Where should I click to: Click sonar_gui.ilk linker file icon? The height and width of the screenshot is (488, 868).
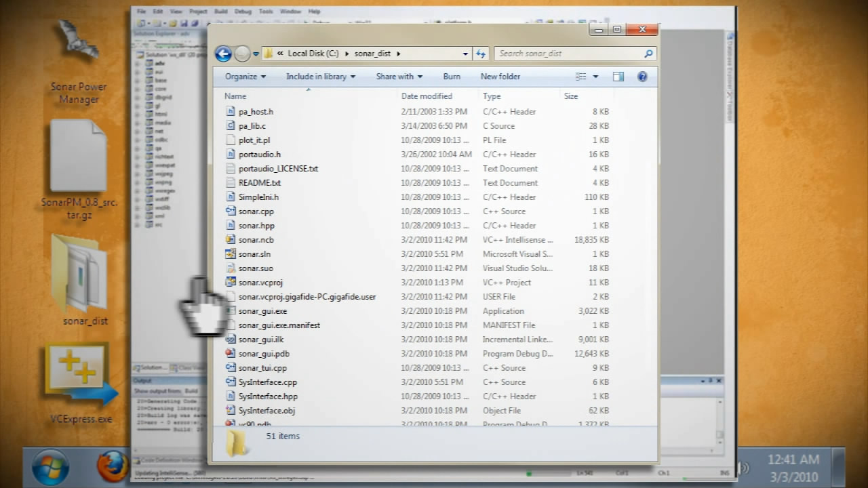pyautogui.click(x=231, y=340)
